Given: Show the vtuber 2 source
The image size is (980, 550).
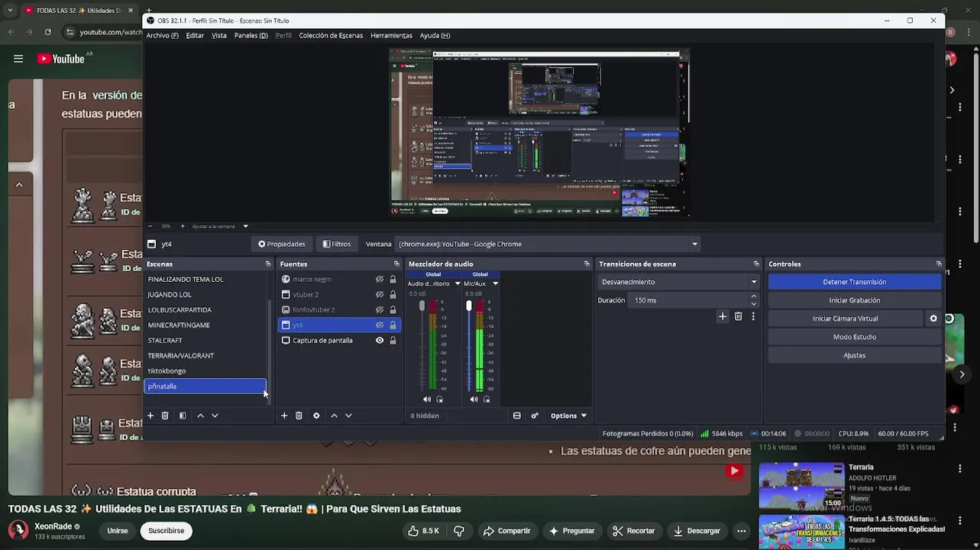Looking at the screenshot, I should 380,295.
